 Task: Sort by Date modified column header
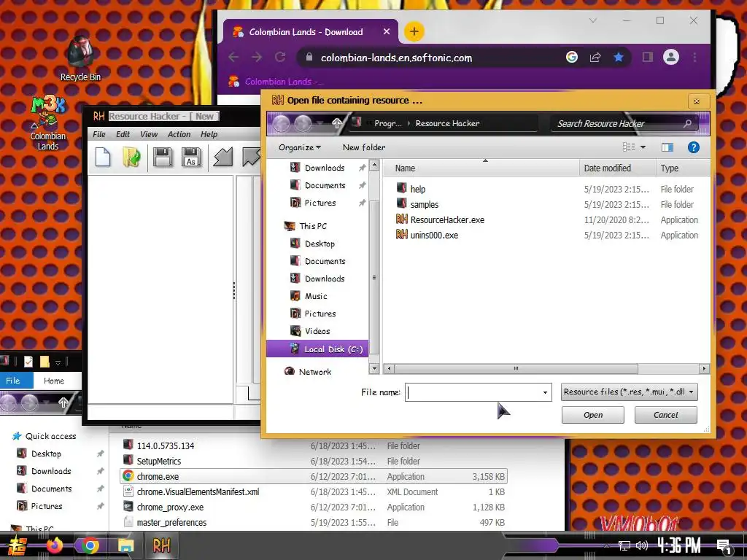coord(618,168)
